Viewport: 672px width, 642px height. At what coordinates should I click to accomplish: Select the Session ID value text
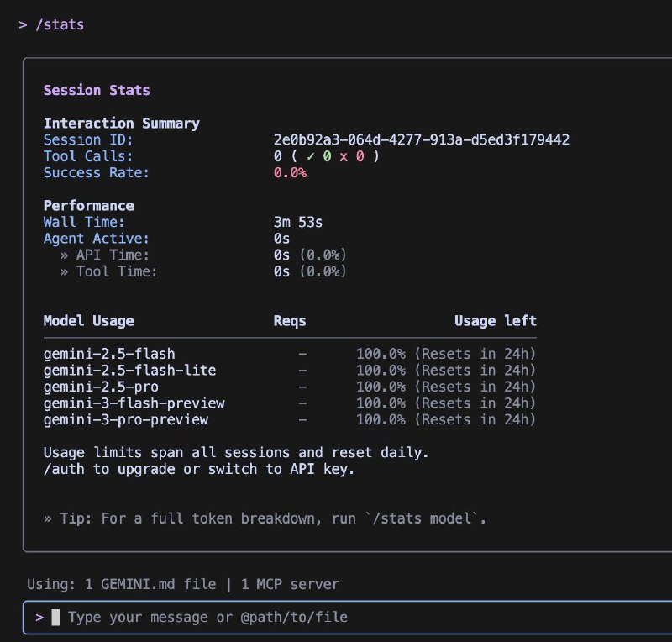pyautogui.click(x=421, y=139)
